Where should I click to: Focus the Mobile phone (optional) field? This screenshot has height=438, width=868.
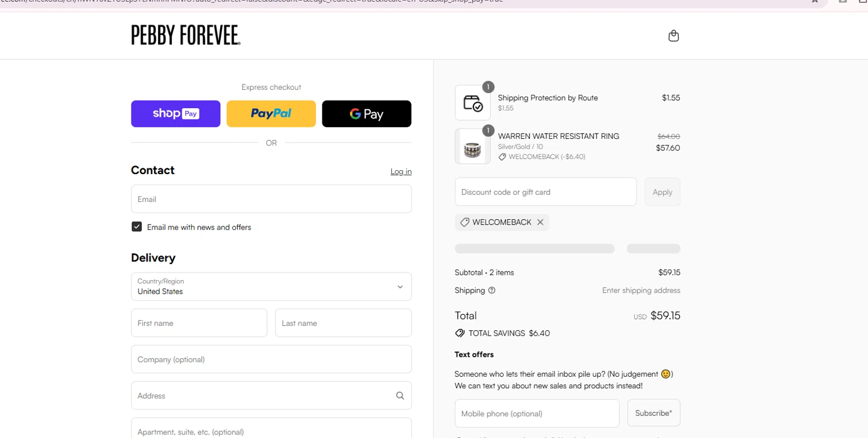(537, 413)
